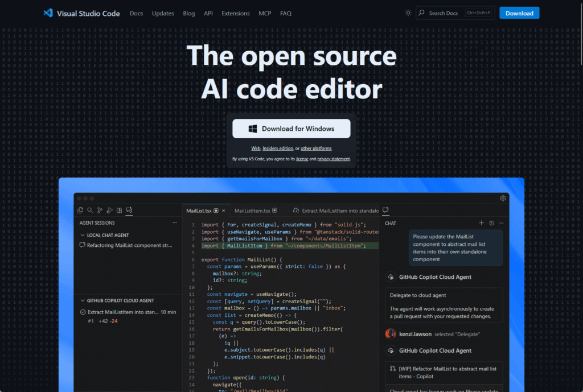Open chat history clock icon
The image size is (583, 392).
pyautogui.click(x=491, y=223)
